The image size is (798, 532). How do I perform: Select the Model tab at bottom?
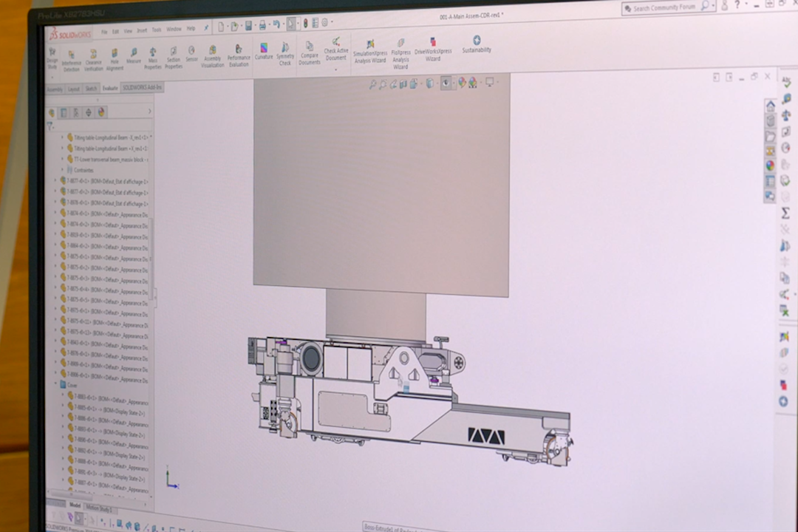[75, 505]
